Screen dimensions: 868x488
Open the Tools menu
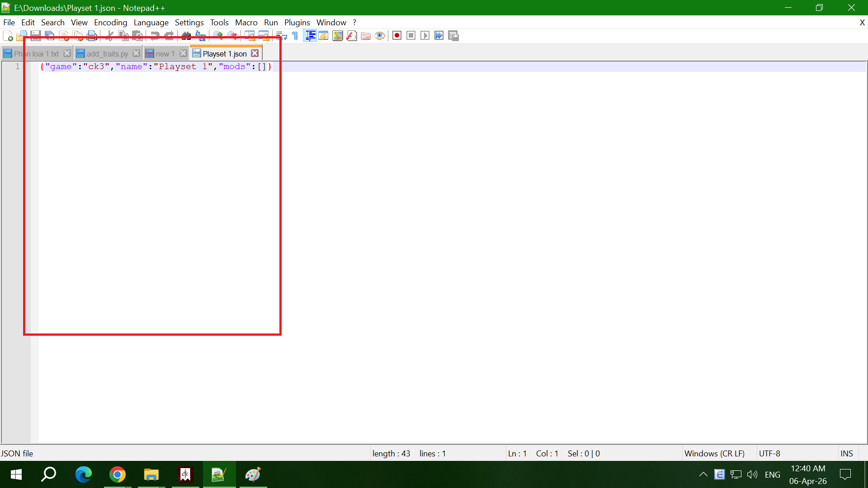click(x=219, y=23)
